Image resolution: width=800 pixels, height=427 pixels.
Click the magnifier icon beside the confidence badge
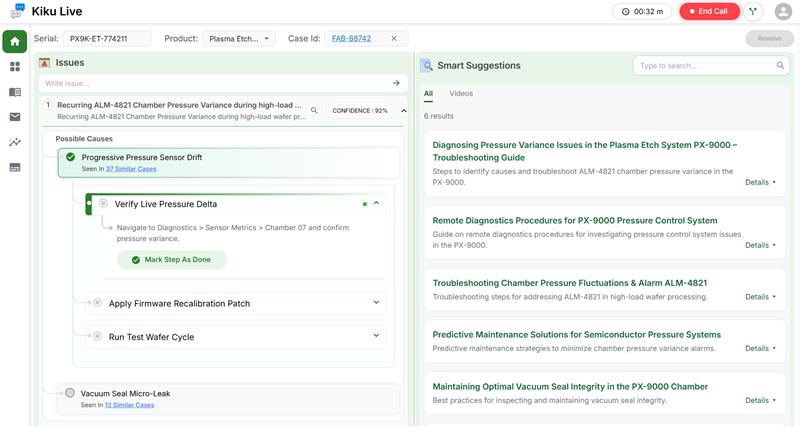[314, 111]
